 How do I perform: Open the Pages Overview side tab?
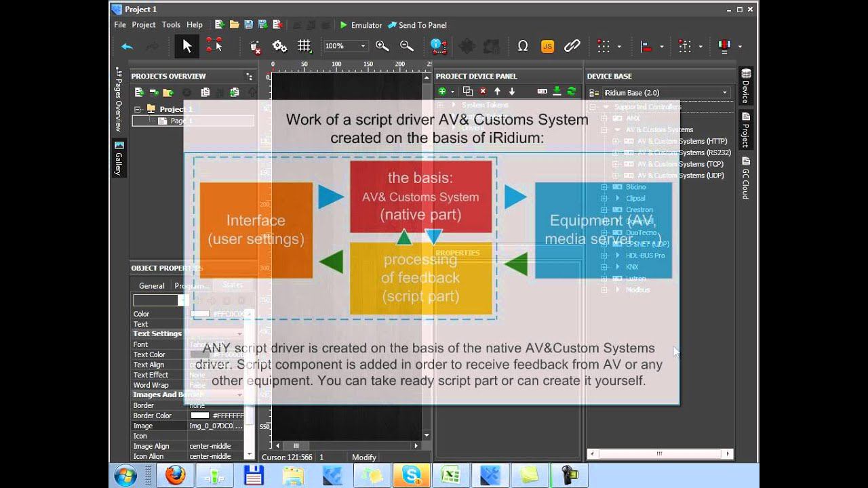[119, 99]
